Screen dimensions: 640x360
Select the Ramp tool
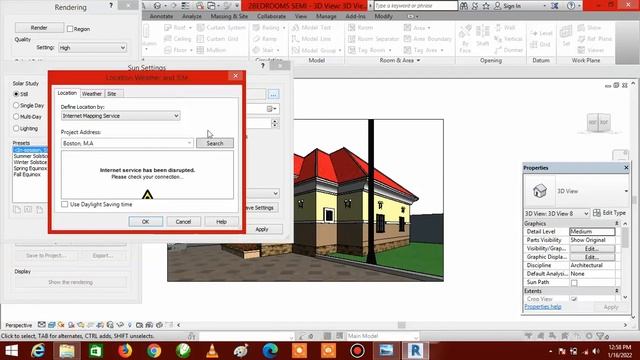click(264, 39)
